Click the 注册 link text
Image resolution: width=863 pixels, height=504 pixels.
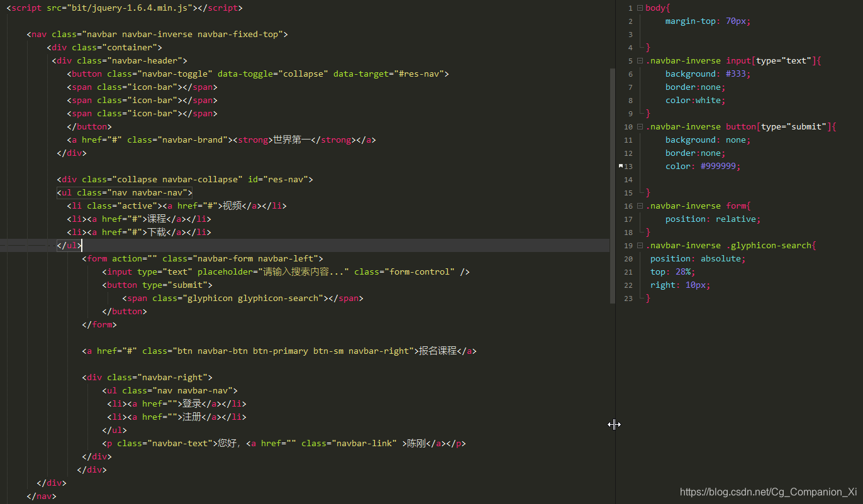click(x=192, y=417)
